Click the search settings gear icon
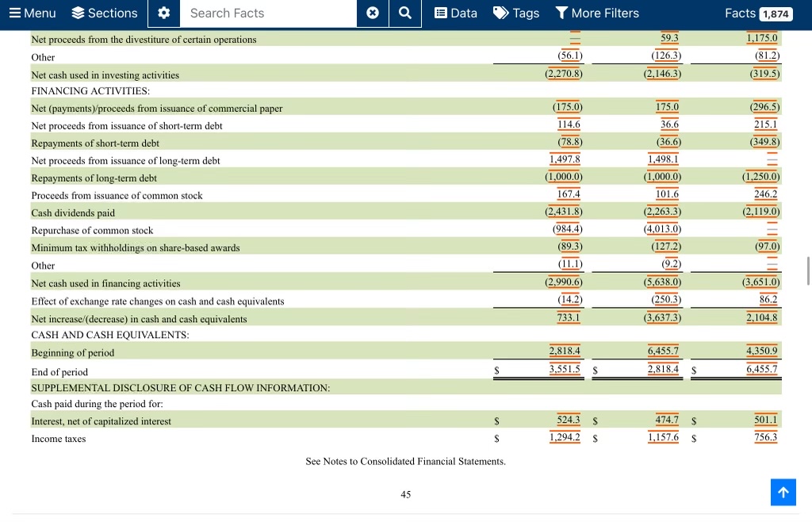 pos(164,13)
